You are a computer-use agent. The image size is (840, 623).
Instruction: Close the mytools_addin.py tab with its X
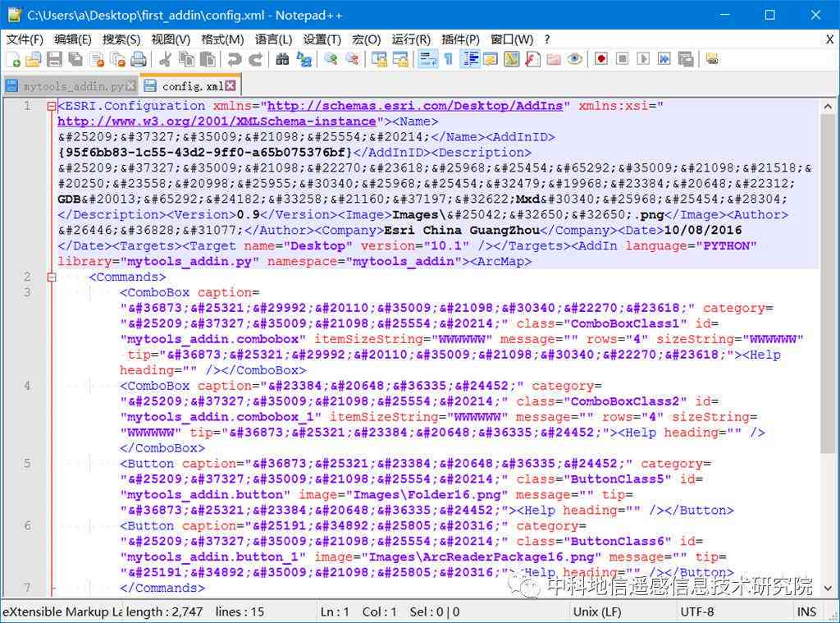coord(130,86)
